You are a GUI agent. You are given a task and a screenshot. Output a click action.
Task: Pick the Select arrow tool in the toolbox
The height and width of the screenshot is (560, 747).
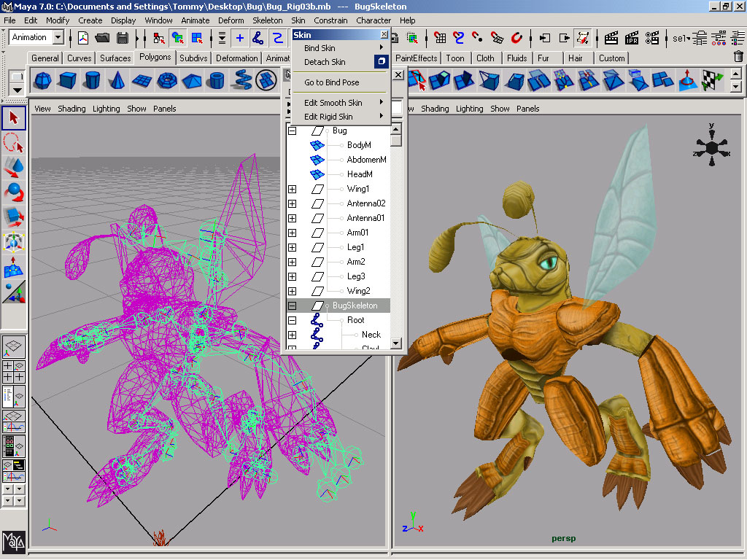coord(14,117)
